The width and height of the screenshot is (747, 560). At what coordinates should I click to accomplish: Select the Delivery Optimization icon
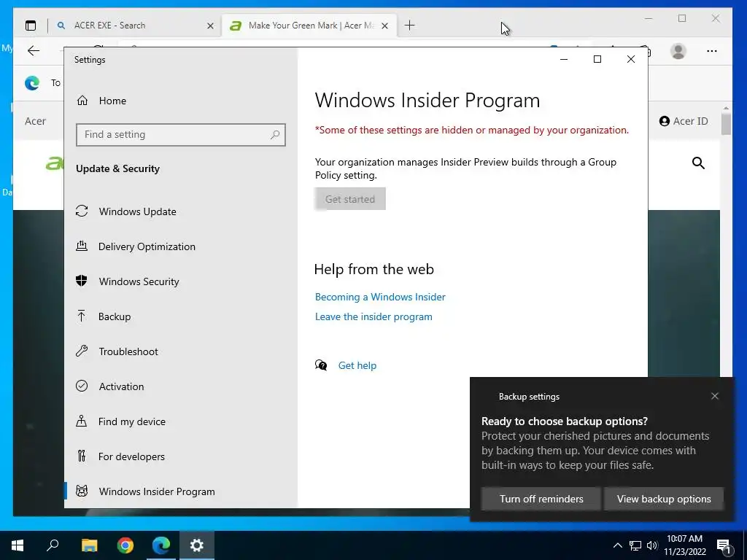(82, 246)
